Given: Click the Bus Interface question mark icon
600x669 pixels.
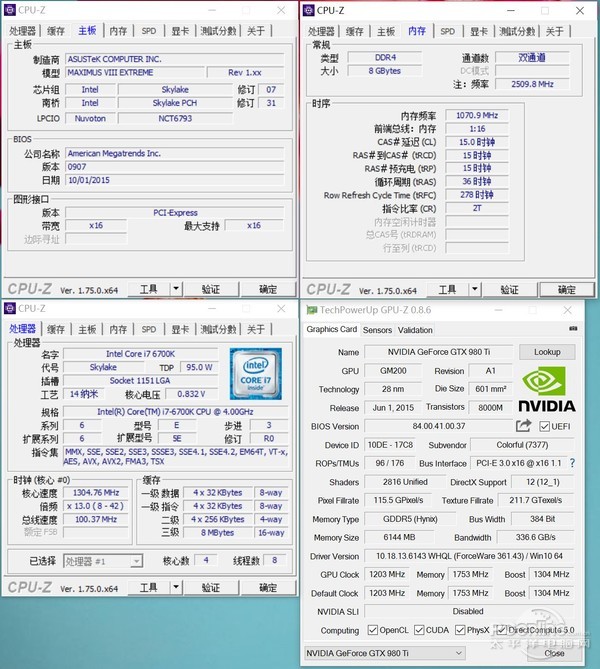Looking at the screenshot, I should pyautogui.click(x=572, y=463).
